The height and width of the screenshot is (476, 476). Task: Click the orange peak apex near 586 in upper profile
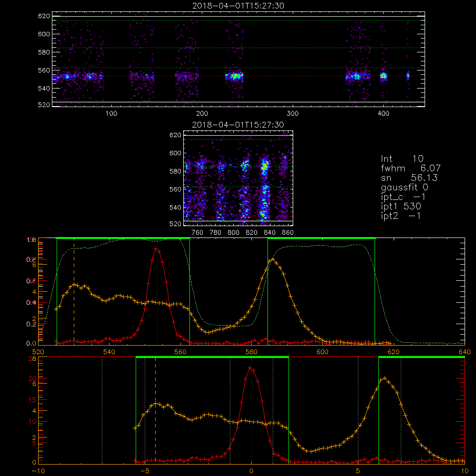click(x=273, y=259)
